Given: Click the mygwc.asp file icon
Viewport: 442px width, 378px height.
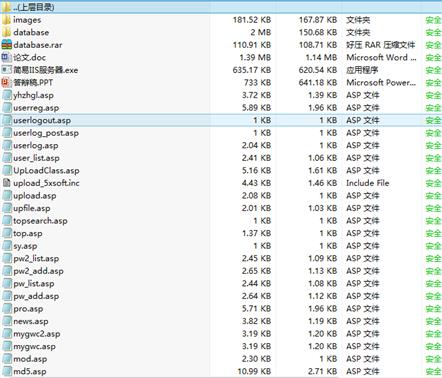Looking at the screenshot, I should pos(7,346).
